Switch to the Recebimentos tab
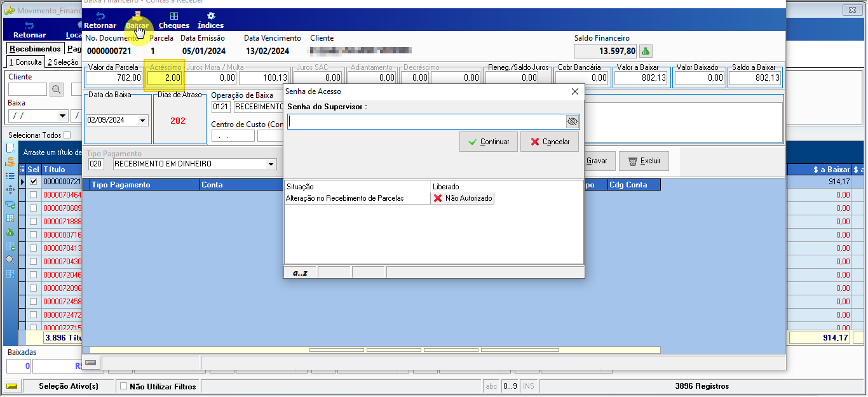This screenshot has height=397, width=868. coord(35,49)
